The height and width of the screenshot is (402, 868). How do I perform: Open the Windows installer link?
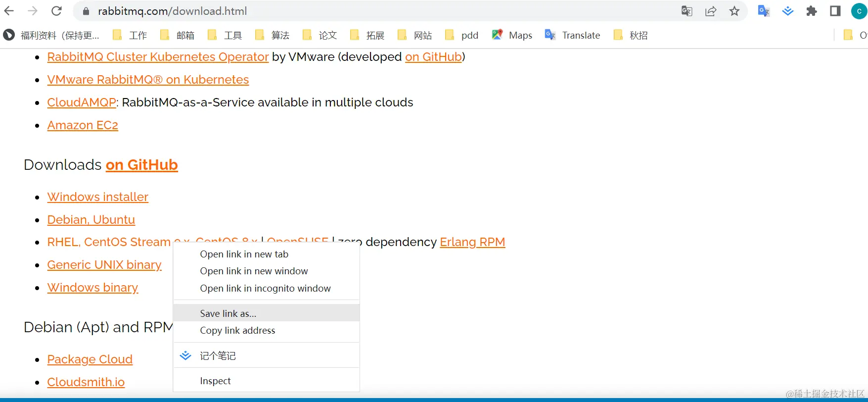pyautogui.click(x=97, y=197)
